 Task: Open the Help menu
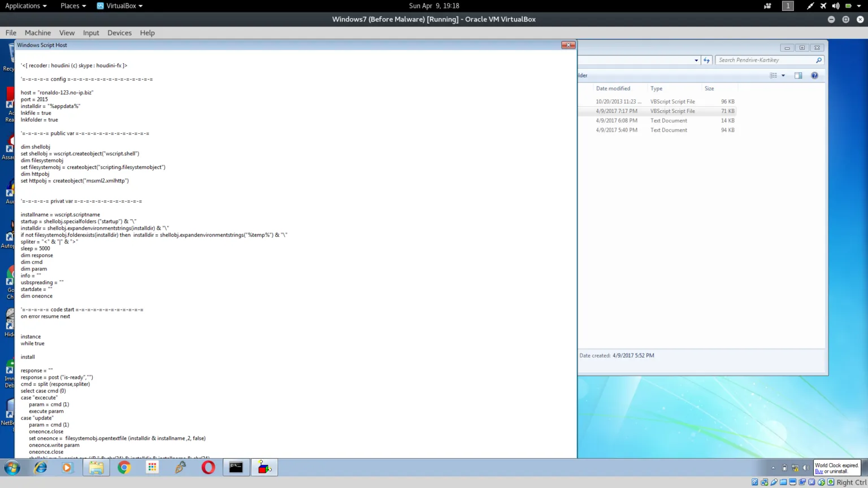click(147, 33)
